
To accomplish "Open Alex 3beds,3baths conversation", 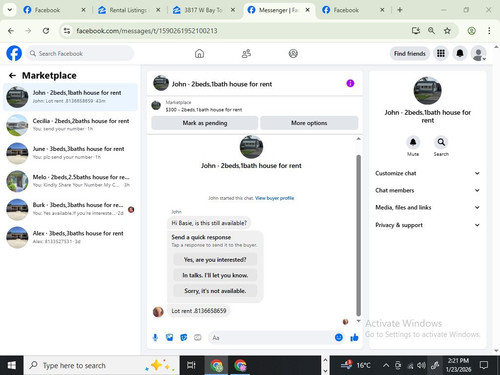I will pos(70,237).
